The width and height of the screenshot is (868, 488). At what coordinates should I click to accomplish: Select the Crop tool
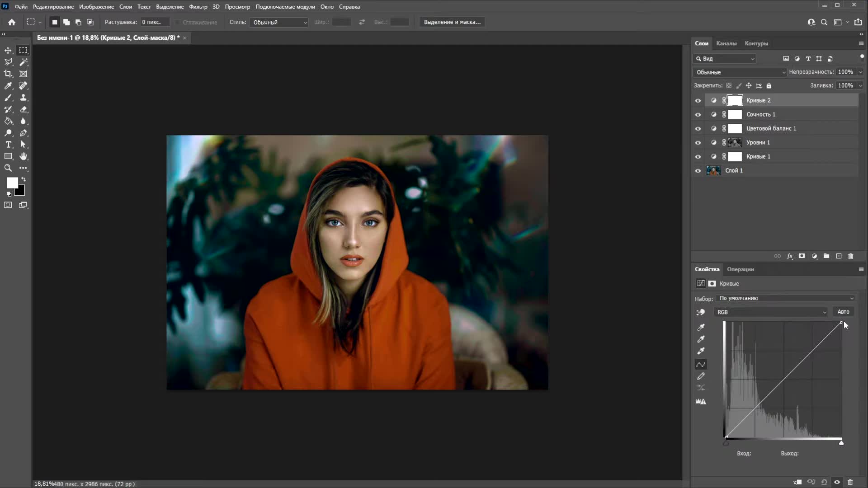pos(8,74)
